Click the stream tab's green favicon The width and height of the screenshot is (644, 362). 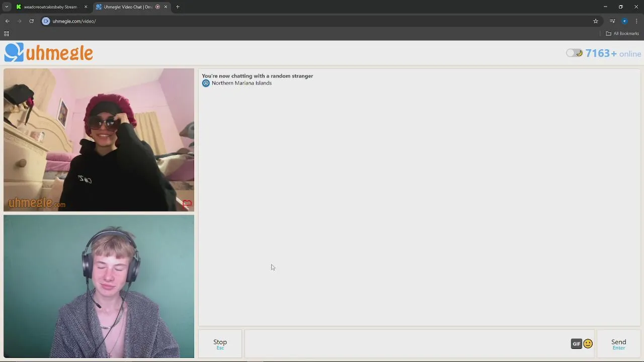pyautogui.click(x=19, y=7)
